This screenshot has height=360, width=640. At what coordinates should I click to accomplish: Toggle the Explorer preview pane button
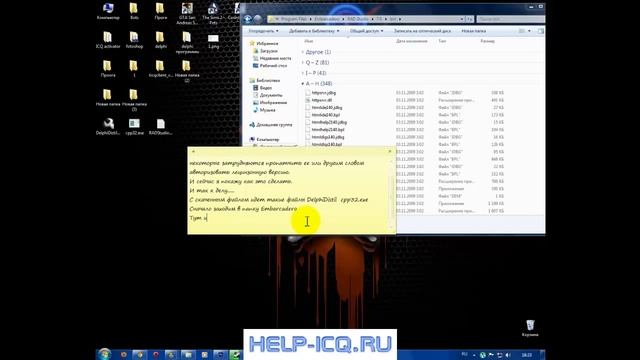click(540, 31)
